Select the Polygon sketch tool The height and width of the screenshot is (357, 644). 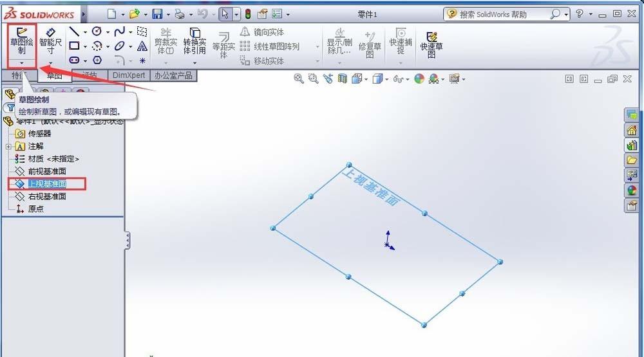tap(97, 60)
